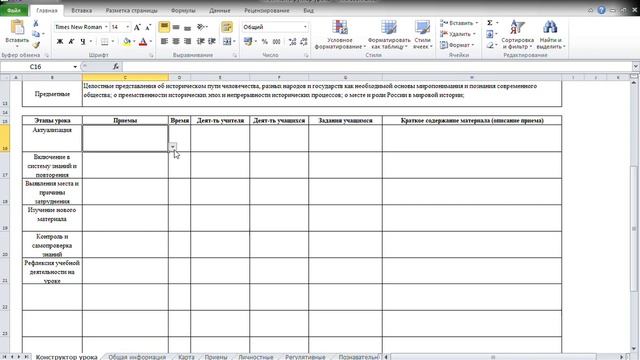Increase font size with A-up icon
This screenshot has height=360, width=640.
[137, 27]
